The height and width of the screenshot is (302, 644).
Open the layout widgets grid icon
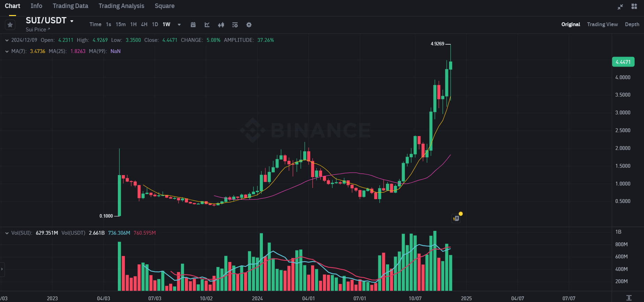[x=634, y=7]
